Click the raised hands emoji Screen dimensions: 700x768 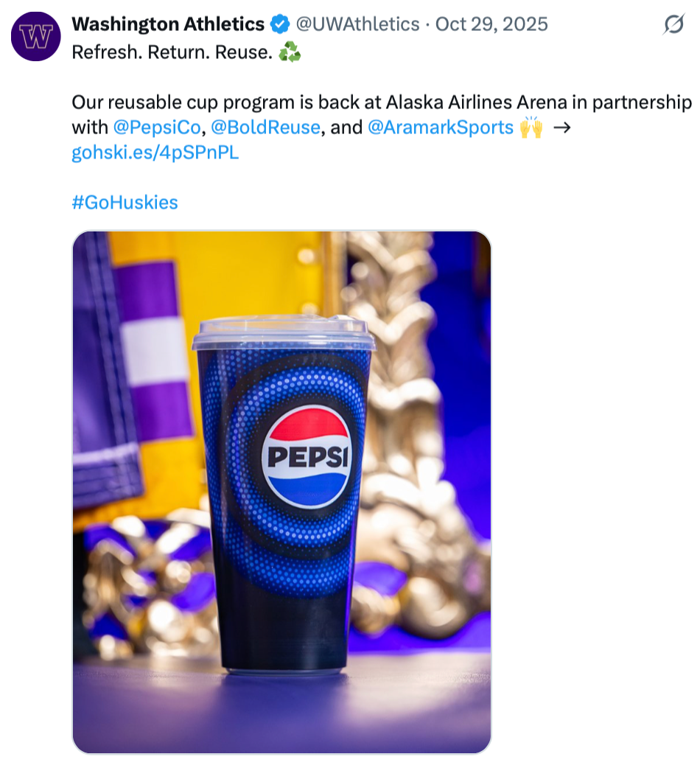pyautogui.click(x=531, y=128)
